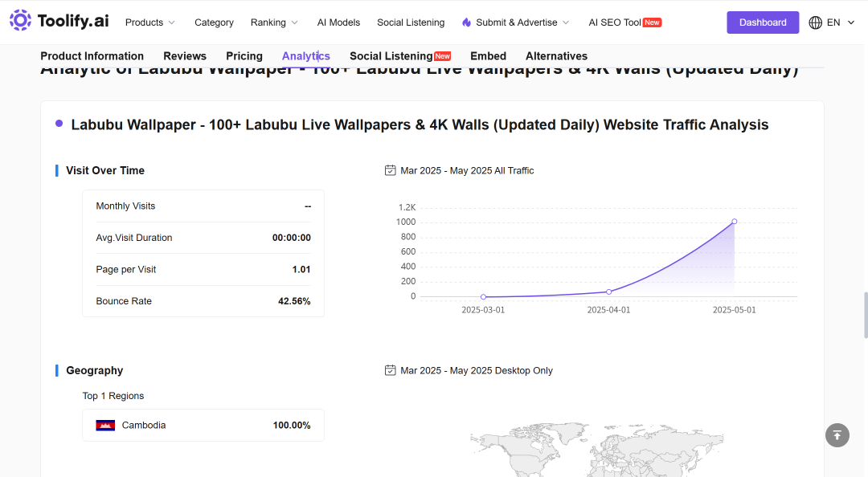Click the New badge on Social Listening tab
The width and height of the screenshot is (868, 477).
coord(442,56)
